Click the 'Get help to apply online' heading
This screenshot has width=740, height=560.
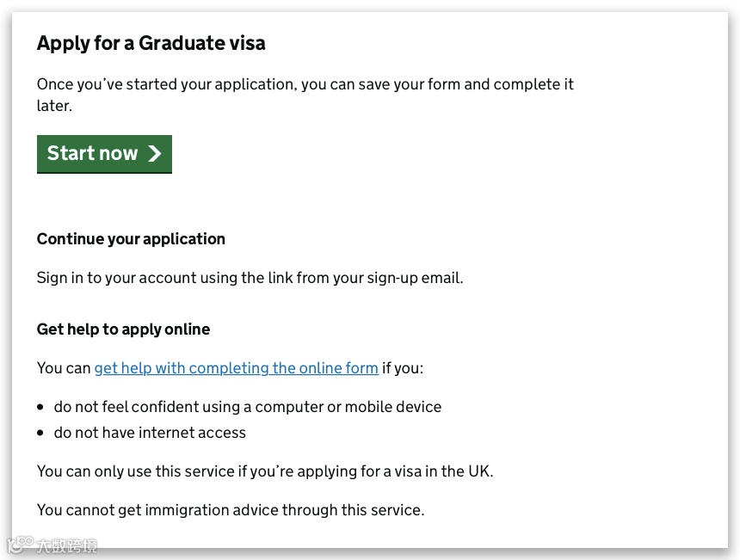point(123,329)
